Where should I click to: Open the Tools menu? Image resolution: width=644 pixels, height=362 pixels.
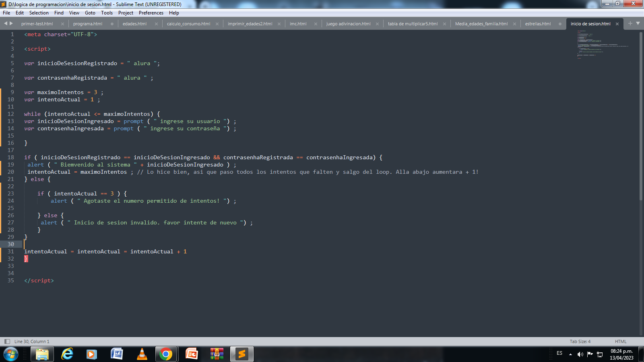click(x=107, y=13)
